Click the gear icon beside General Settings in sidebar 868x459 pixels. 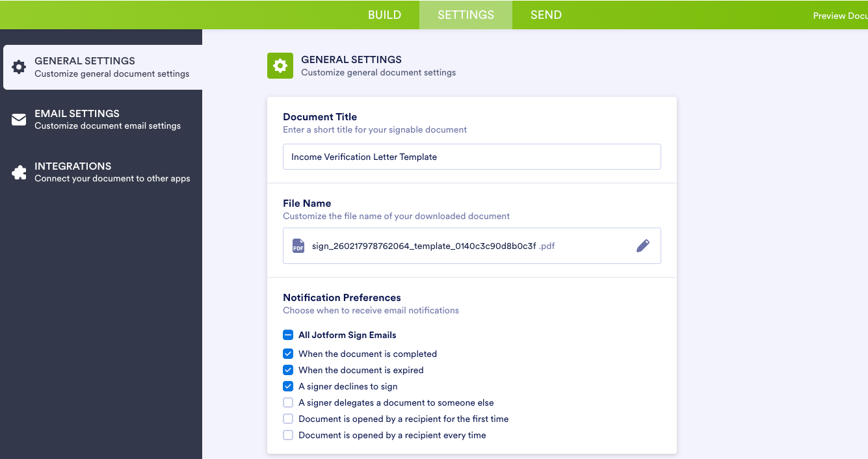20,66
